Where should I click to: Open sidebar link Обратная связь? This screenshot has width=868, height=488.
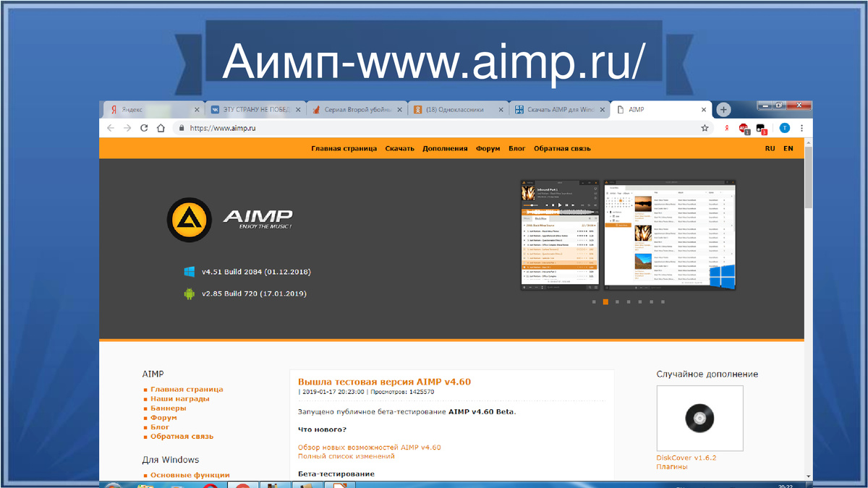click(182, 436)
